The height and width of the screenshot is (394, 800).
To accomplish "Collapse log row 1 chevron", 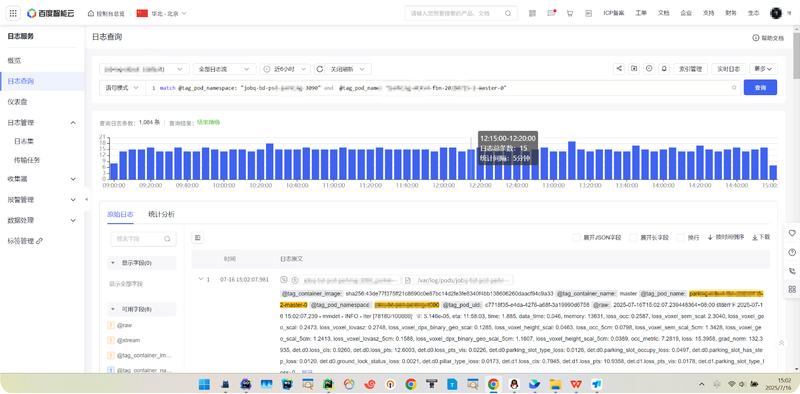I will click(201, 279).
